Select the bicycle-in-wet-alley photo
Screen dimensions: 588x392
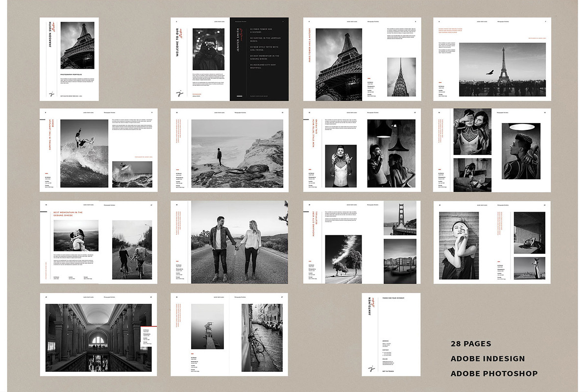pos(262,338)
